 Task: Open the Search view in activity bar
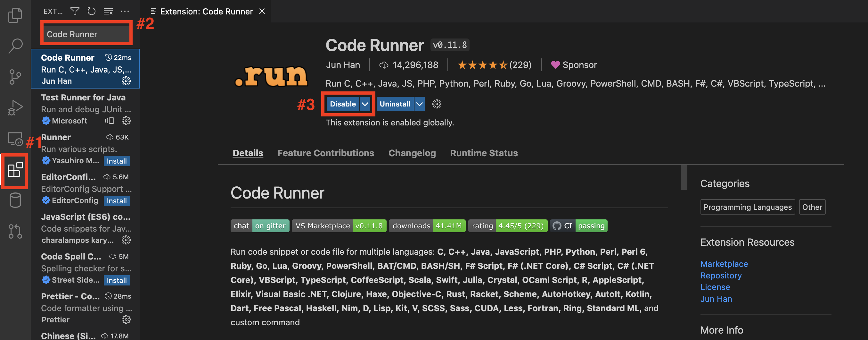[15, 46]
